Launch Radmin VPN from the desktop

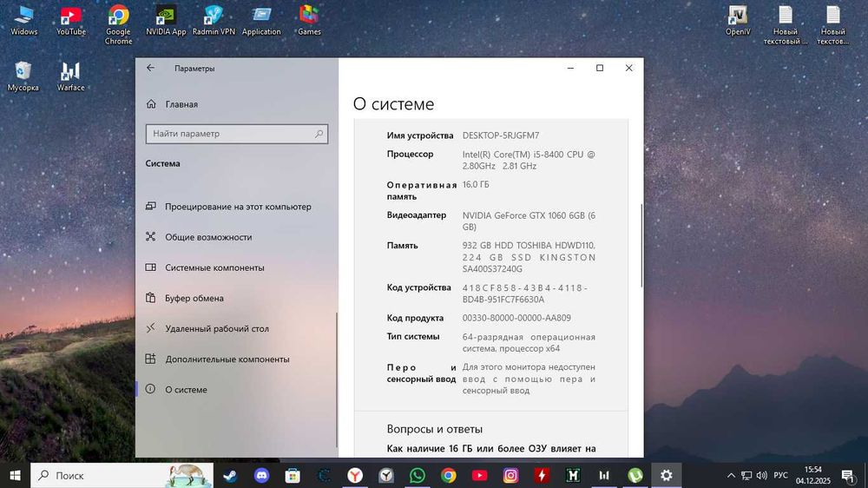click(214, 21)
